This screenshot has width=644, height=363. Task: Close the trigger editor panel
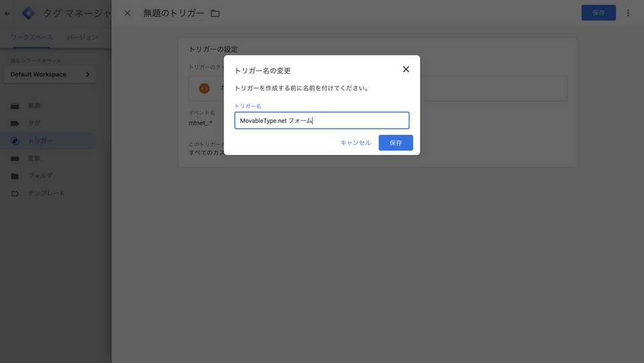pos(127,13)
